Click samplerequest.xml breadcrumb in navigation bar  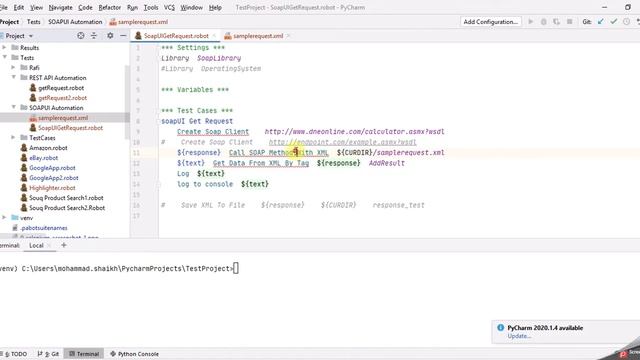coord(138,22)
